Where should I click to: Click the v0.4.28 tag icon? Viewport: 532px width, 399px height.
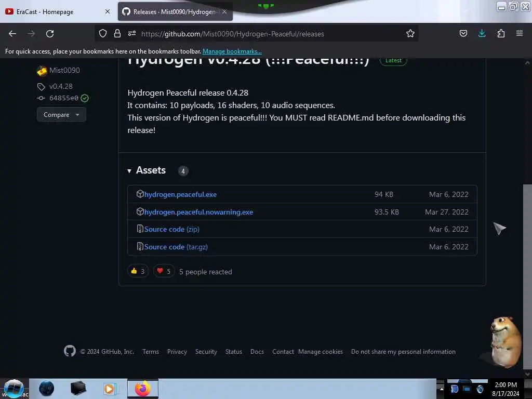[x=41, y=87]
